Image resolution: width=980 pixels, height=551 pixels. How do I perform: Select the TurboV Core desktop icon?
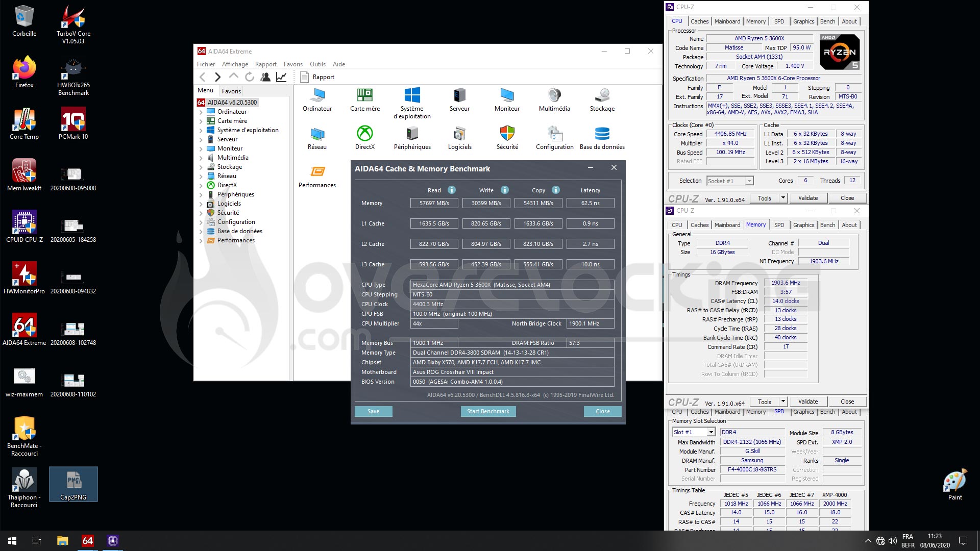pos(73,24)
